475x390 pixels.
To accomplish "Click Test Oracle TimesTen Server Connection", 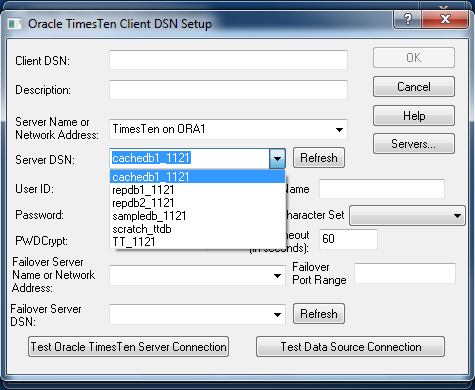I will pos(128,347).
